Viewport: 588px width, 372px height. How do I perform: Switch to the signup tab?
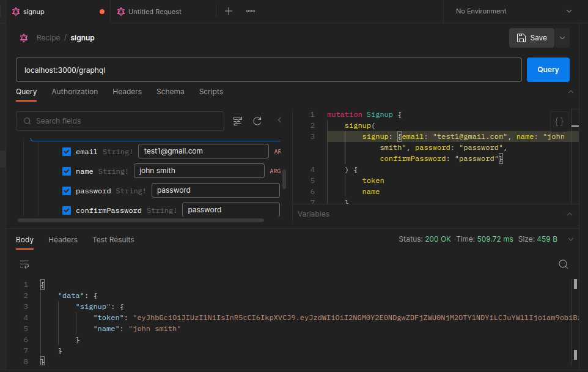58,12
